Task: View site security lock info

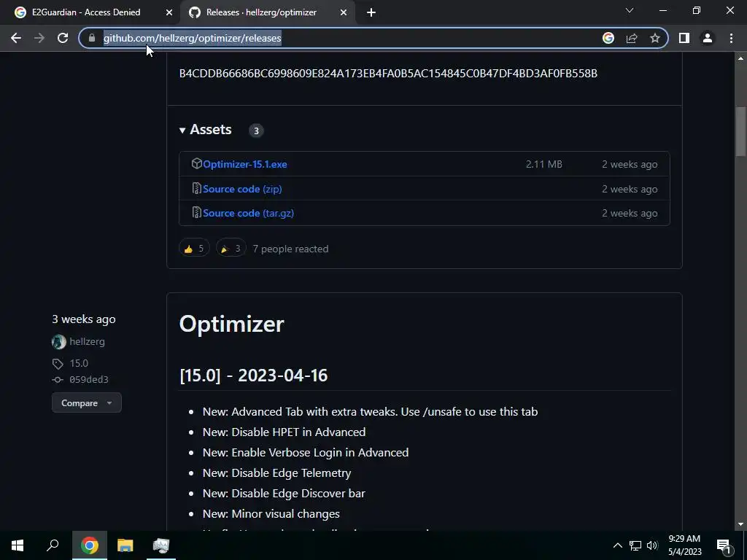Action: pos(92,38)
